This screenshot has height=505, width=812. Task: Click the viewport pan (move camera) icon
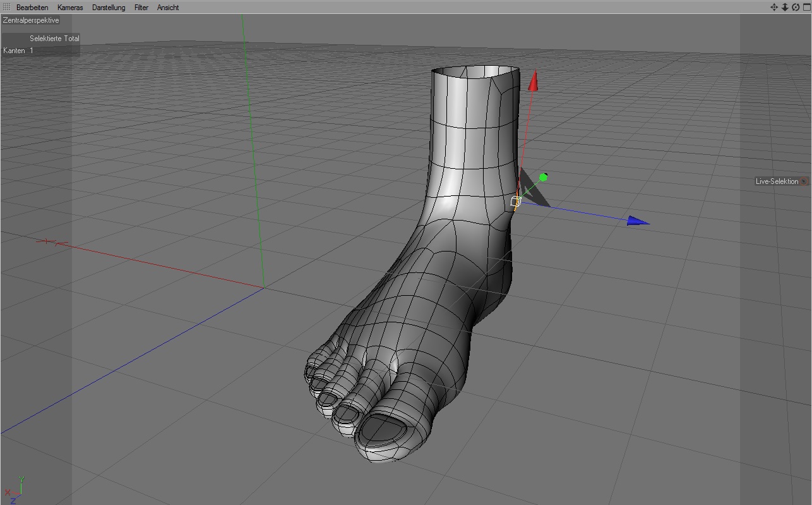pos(774,7)
